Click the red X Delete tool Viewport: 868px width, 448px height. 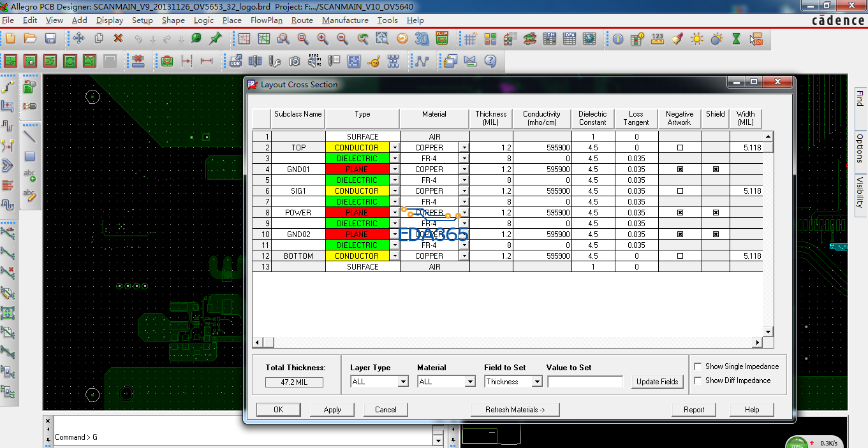(118, 39)
